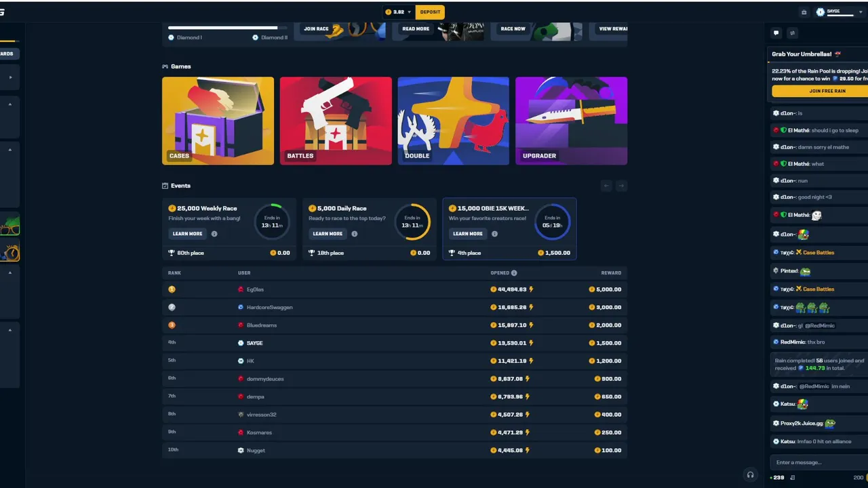
Task: Open live support headset icon
Action: [x=750, y=474]
